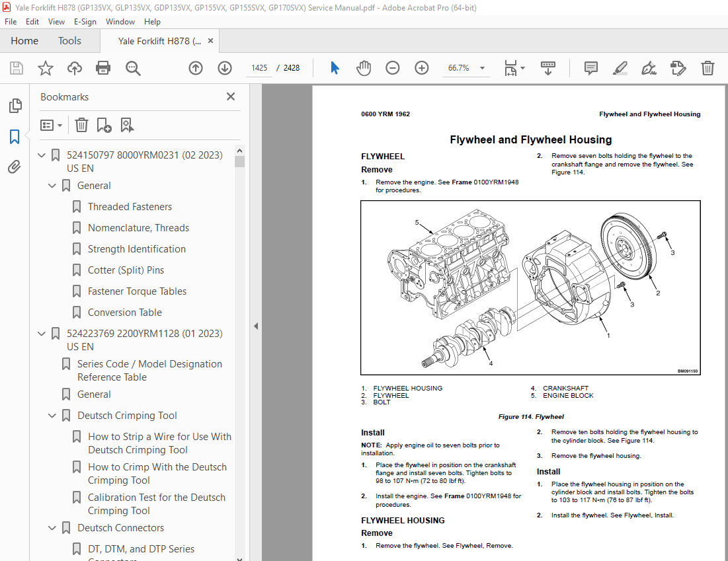Viewport: 728px width, 561px height.
Task: Open the Conversion Table bookmark
Action: coord(125,313)
